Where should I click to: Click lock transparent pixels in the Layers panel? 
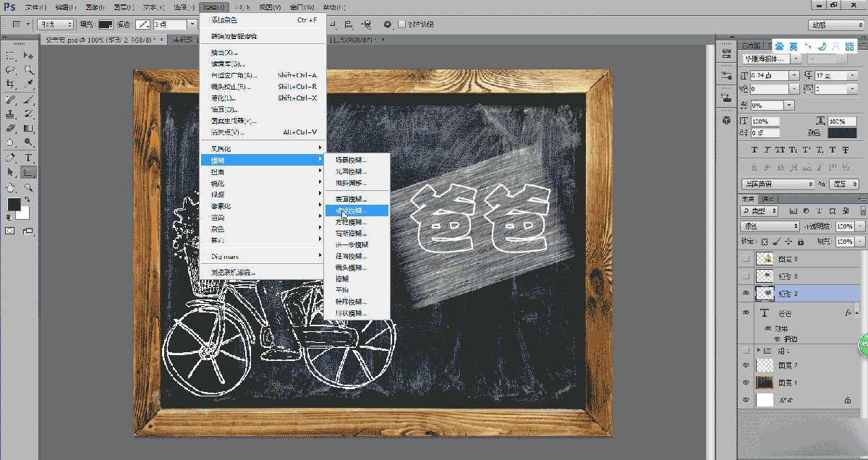766,240
